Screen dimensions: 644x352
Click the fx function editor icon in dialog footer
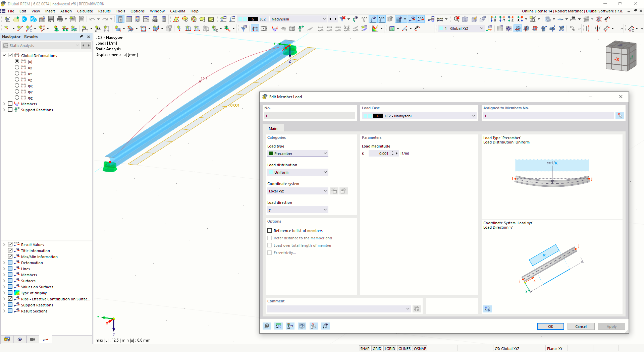(x=325, y=326)
